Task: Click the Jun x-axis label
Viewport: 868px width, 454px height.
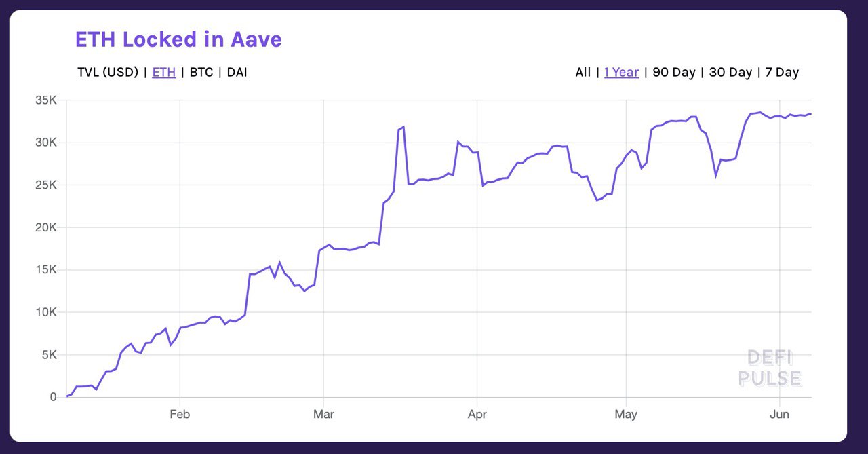Action: (x=780, y=414)
